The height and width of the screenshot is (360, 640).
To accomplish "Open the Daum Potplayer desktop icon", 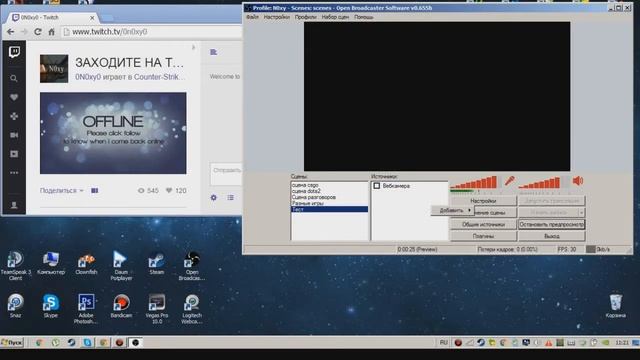I will 121,266.
